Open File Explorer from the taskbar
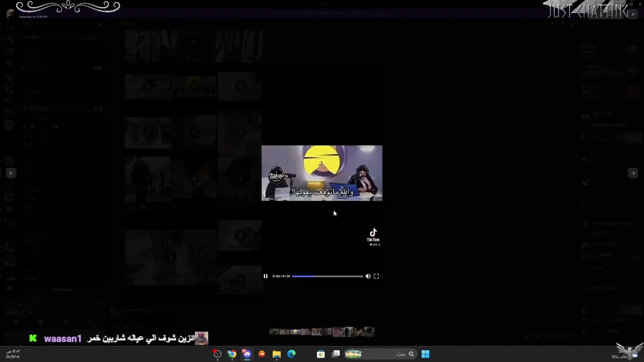Image resolution: width=644 pixels, height=362 pixels. pos(277,354)
